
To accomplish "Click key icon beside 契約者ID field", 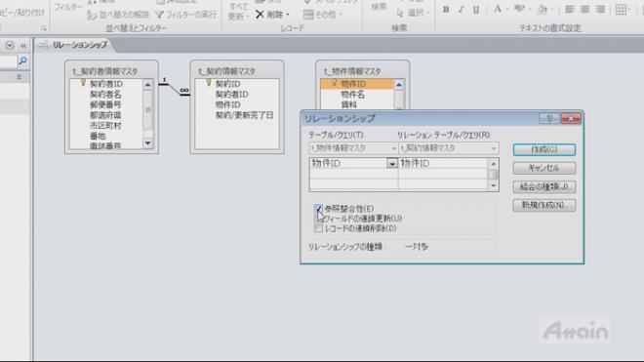I will (83, 83).
